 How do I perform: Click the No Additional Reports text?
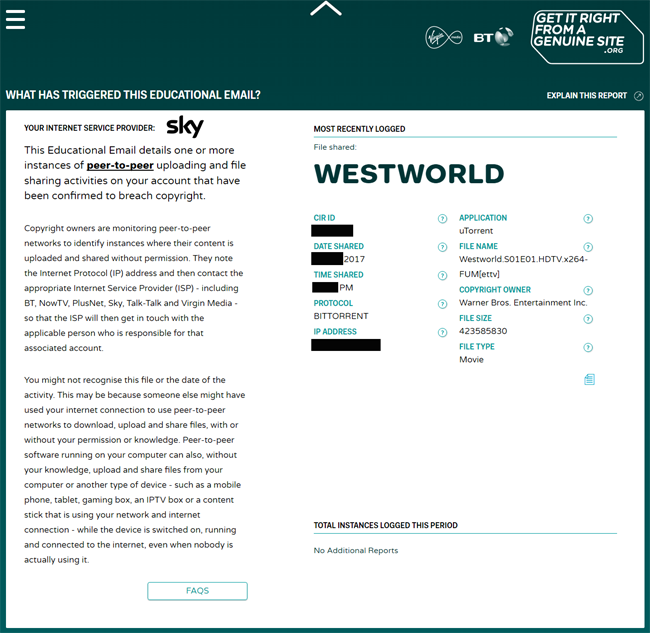point(356,551)
